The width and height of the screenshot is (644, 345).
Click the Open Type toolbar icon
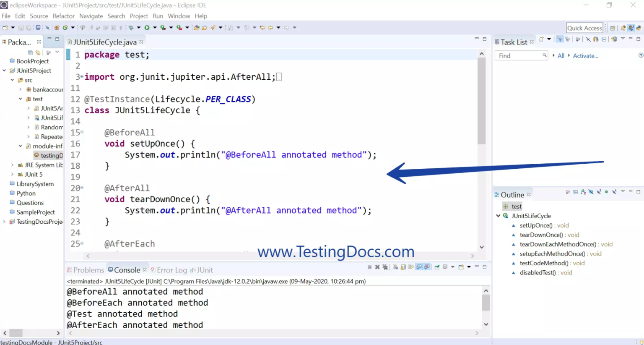point(196,28)
